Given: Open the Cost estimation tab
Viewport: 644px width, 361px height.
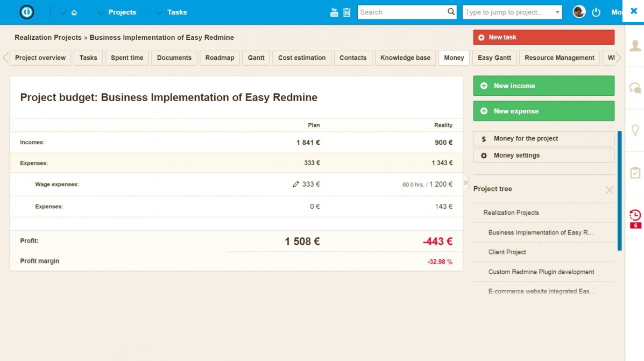Looking at the screenshot, I should 302,58.
